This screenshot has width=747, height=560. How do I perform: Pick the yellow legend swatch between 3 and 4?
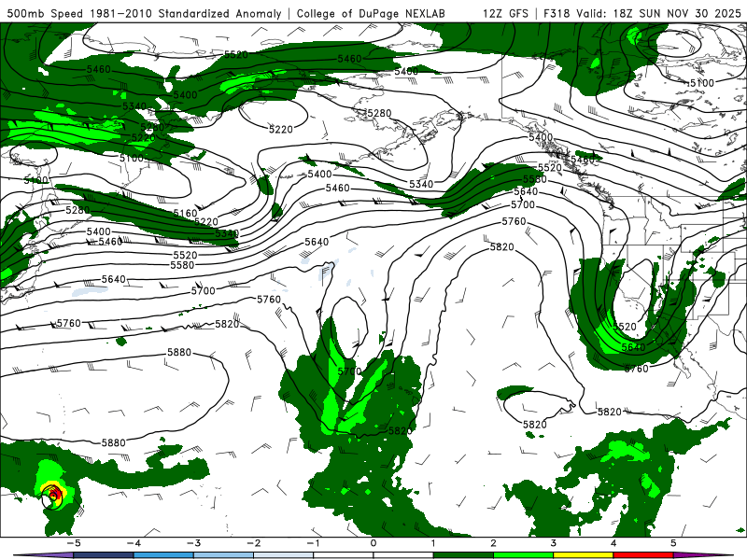[x=583, y=555]
